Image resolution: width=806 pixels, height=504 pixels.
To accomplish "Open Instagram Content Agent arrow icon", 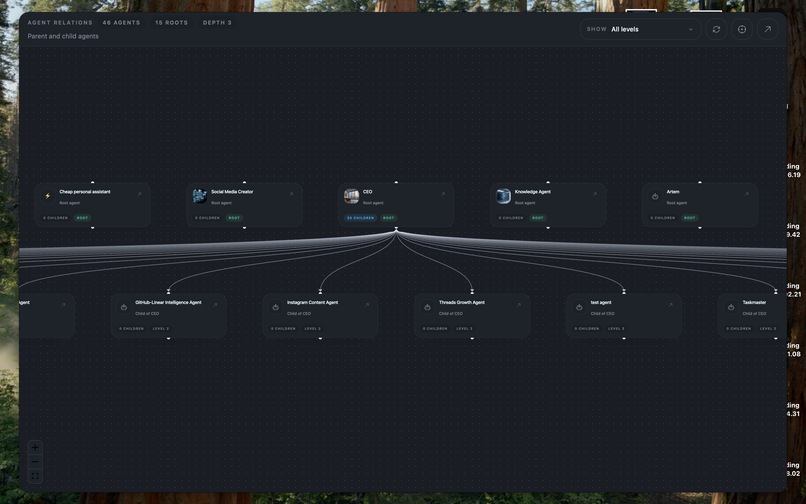I will click(x=367, y=305).
